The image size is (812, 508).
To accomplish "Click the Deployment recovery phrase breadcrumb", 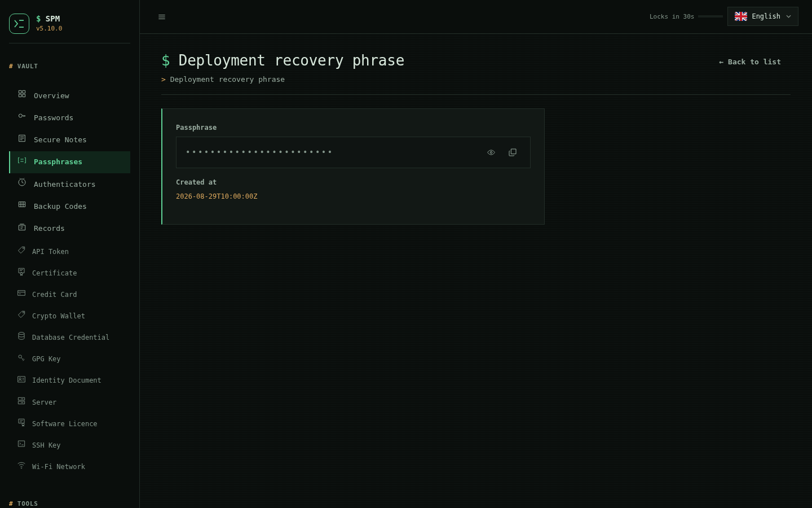I will click(x=227, y=80).
